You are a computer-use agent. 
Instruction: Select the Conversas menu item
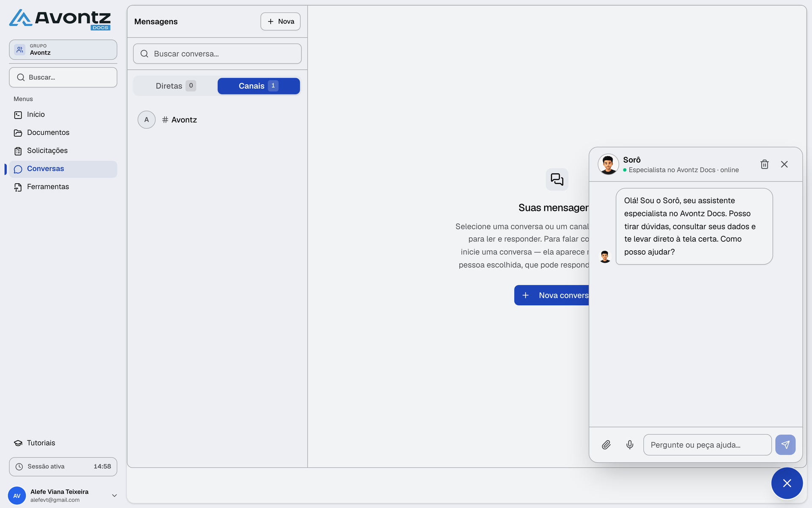(x=63, y=169)
